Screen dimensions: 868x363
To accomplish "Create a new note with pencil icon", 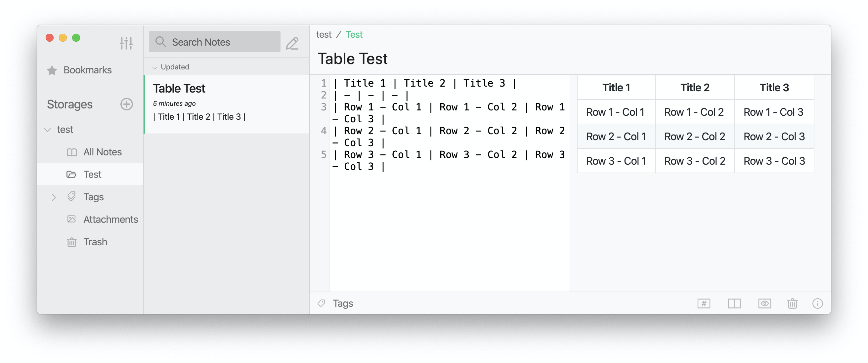I will pyautogui.click(x=292, y=43).
